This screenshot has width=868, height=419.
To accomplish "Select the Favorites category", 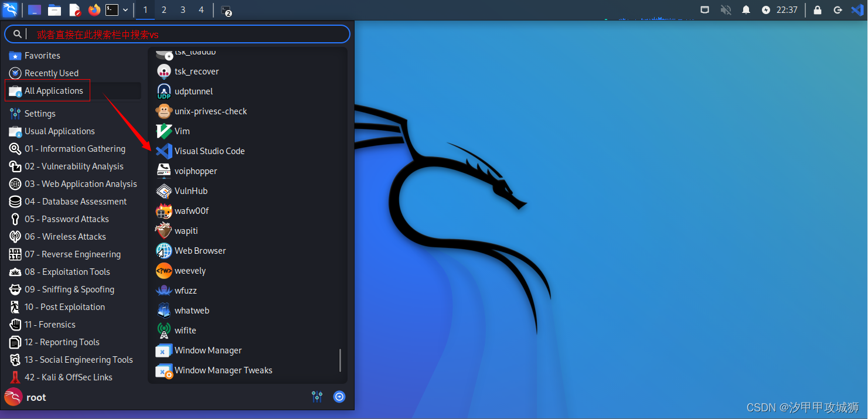I will tap(74, 56).
